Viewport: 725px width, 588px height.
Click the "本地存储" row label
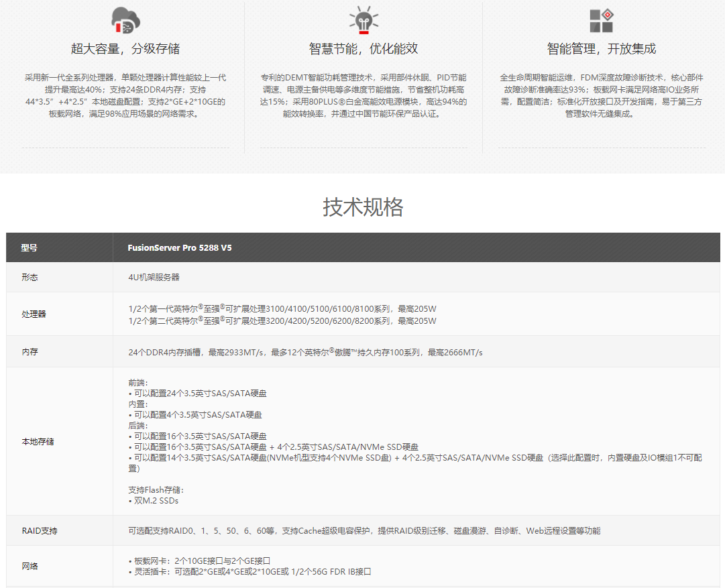38,442
